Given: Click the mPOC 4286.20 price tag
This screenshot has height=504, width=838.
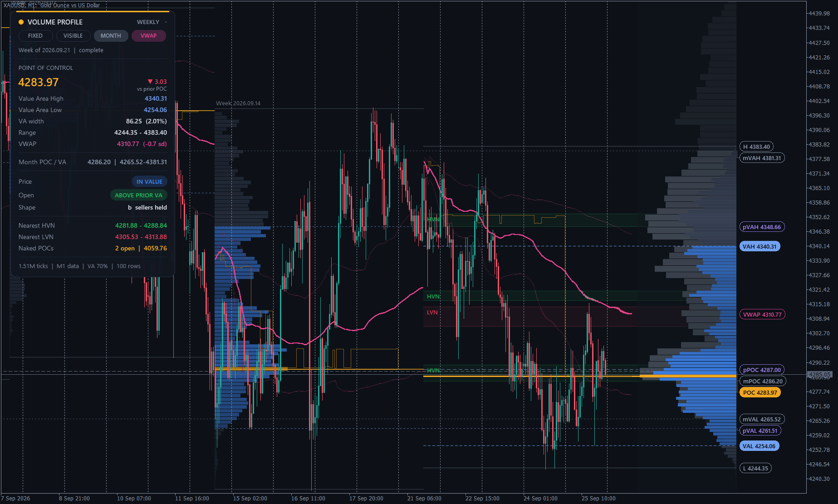Looking at the screenshot, I should click(x=763, y=381).
